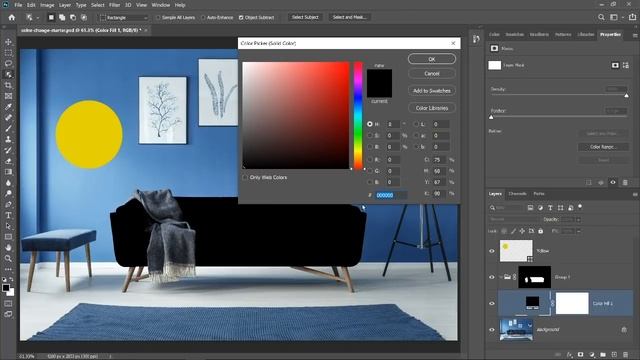This screenshot has height=360, width=640.
Task: Click the Add to selection mode icon
Action: click(x=62, y=18)
